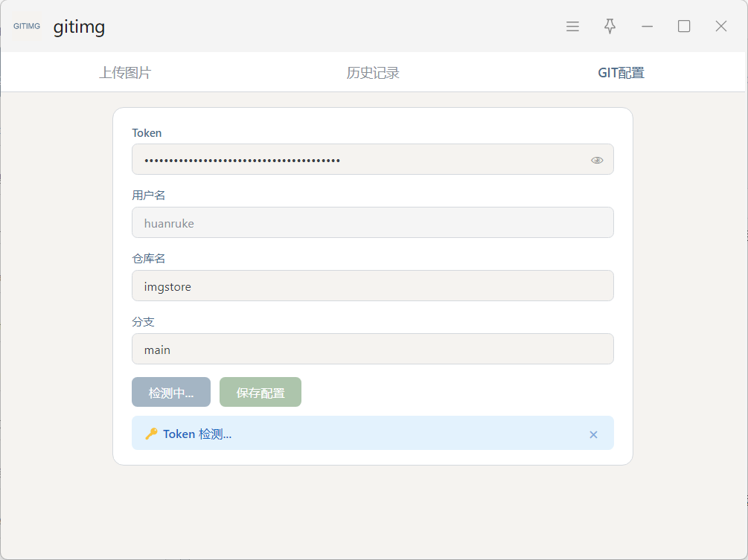Click the 分支 field containing main
The height and width of the screenshot is (560, 748).
coord(373,349)
